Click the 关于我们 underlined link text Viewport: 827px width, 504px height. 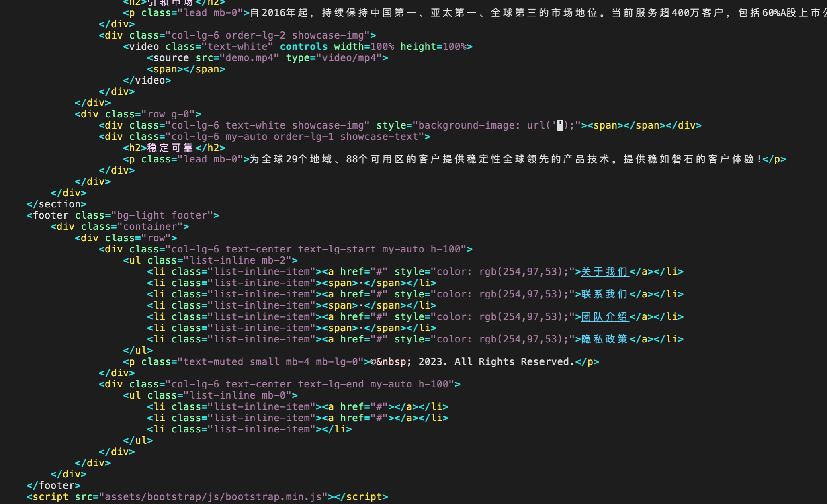[x=605, y=272]
